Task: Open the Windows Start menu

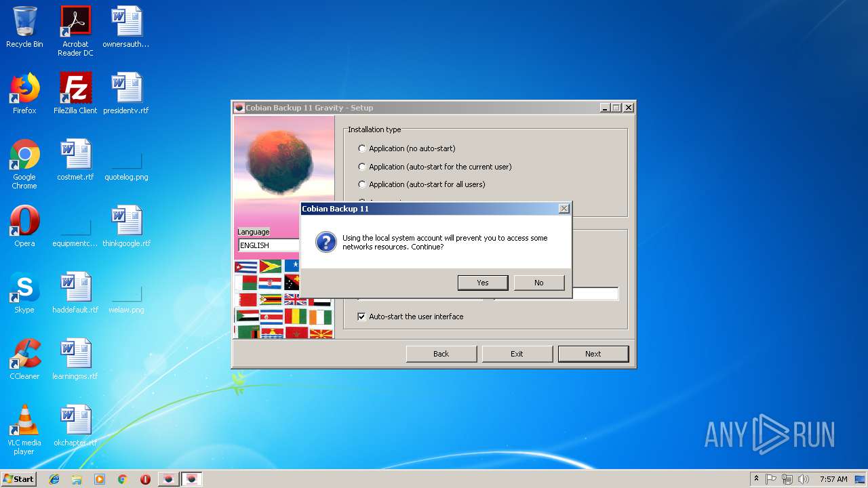Action: [x=19, y=479]
